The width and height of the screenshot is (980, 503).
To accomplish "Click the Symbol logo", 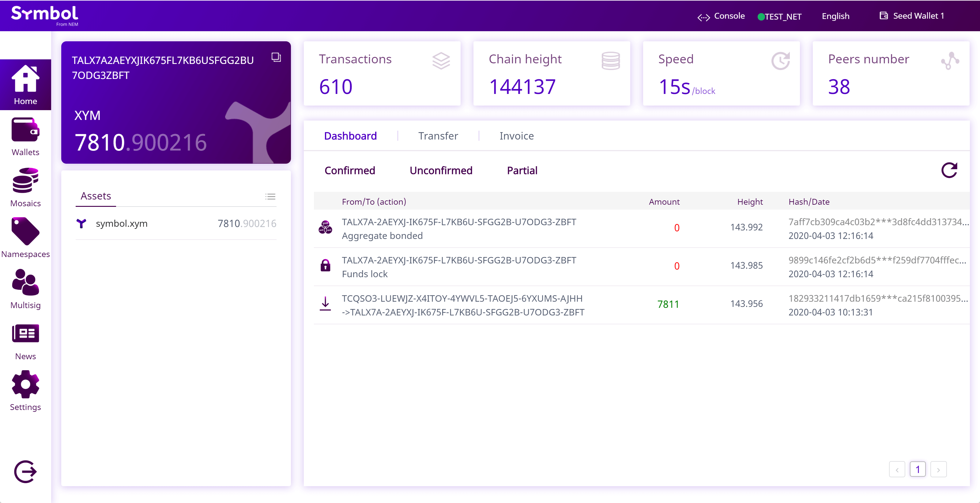I will [x=44, y=16].
